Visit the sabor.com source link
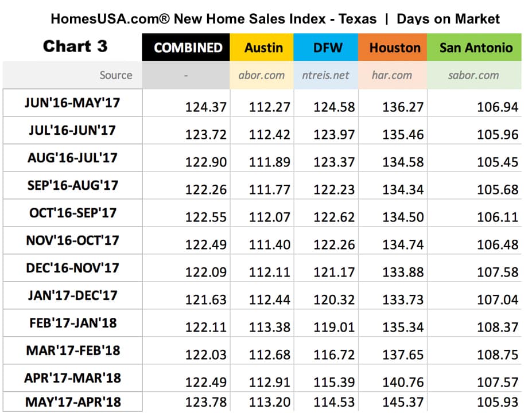Image resolution: width=532 pixels, height=413 pixels. [x=473, y=75]
